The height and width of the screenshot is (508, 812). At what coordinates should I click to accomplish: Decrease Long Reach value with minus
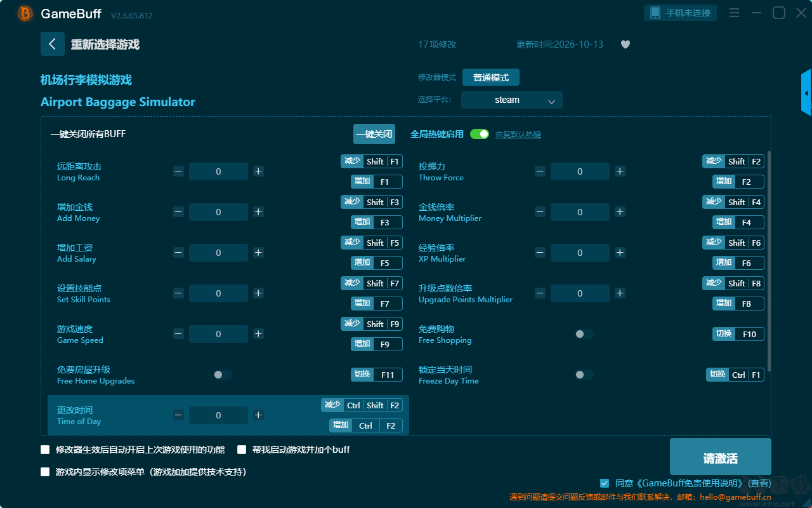(179, 171)
